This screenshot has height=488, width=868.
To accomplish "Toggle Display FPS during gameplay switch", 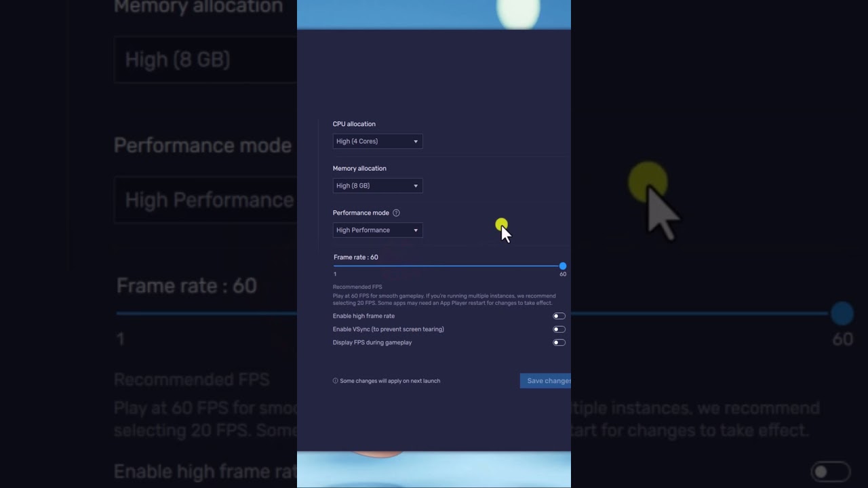I will [x=559, y=342].
